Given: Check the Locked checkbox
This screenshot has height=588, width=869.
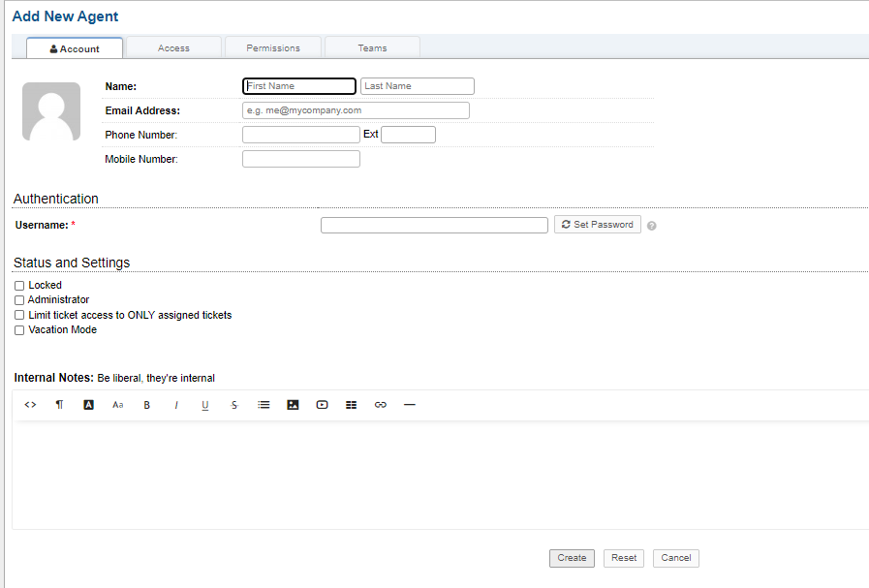Looking at the screenshot, I should [19, 286].
